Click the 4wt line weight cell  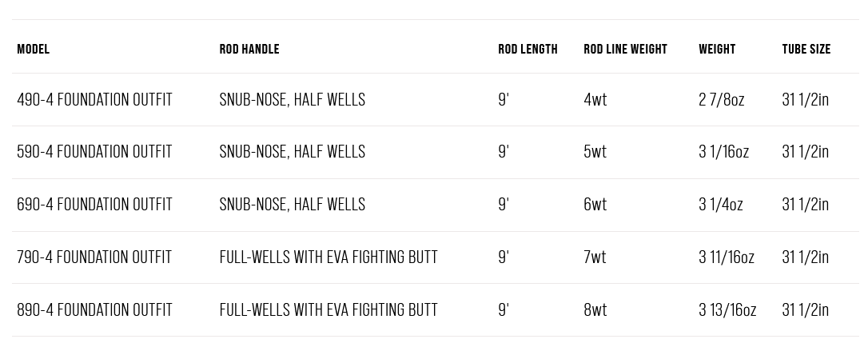click(x=595, y=100)
